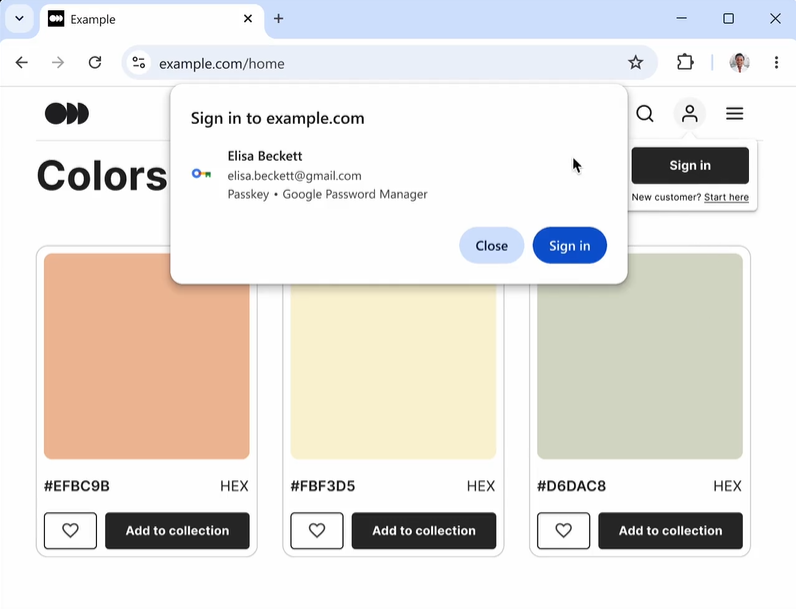The image size is (796, 609).
Task: Follow the Start here link
Action: [x=726, y=197]
